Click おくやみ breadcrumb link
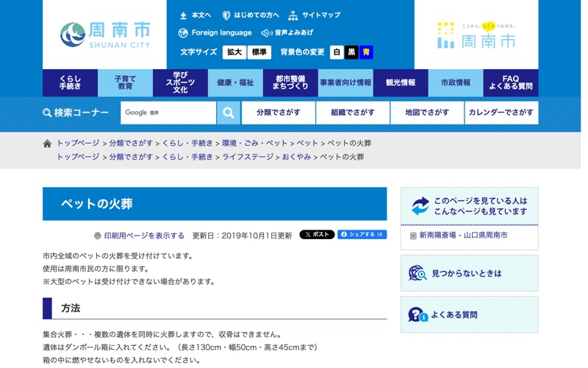588x368 pixels. [x=297, y=157]
